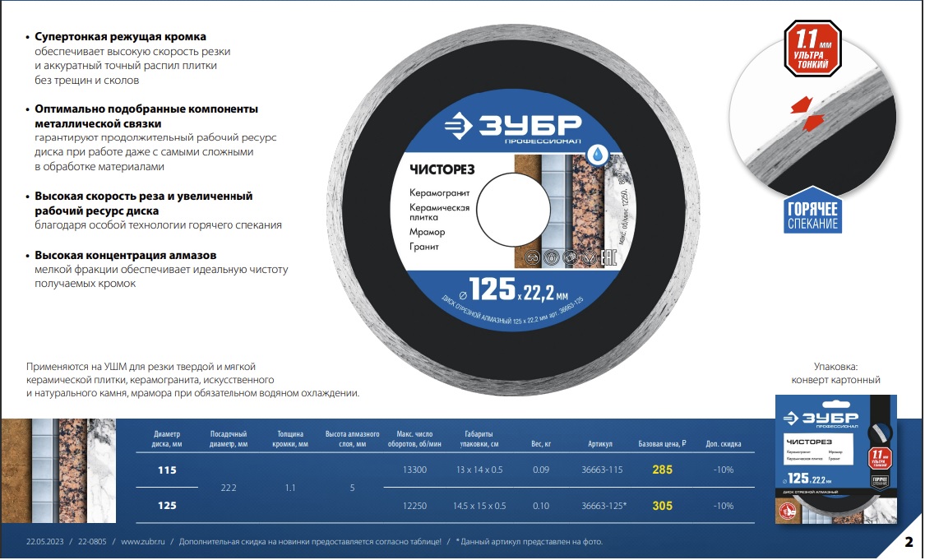925x560 pixels.
Task: Click the Габариты упаковки, см column header
Action: tap(479, 439)
